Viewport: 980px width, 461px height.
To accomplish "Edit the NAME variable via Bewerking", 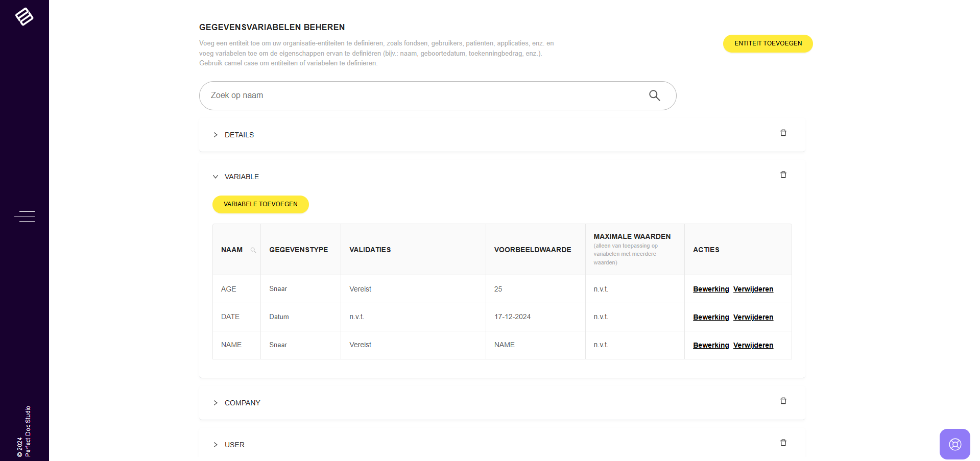I will coord(710,345).
